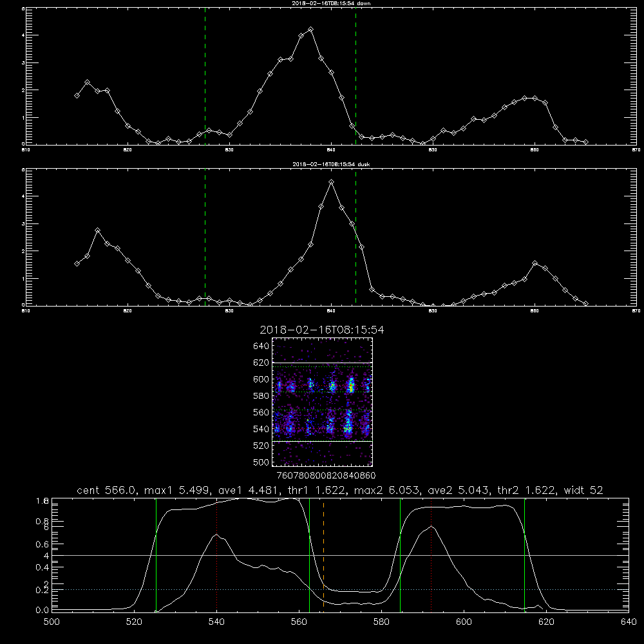
Task: Click rightmost green vertical line in bottom plot
Action: coord(524,554)
